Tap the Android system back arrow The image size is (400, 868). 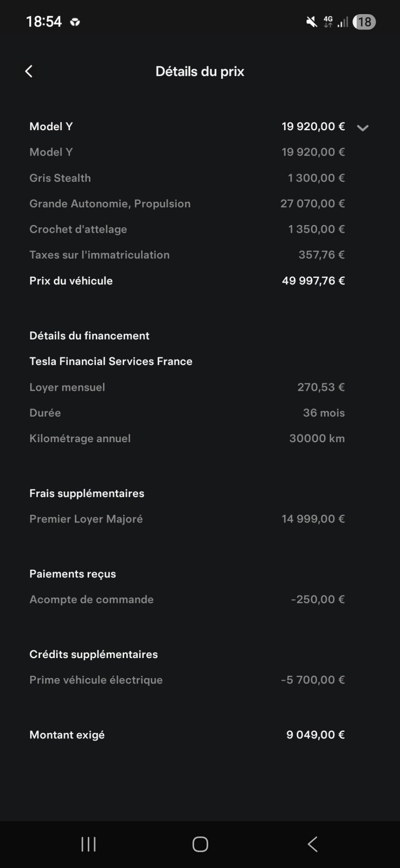click(312, 844)
